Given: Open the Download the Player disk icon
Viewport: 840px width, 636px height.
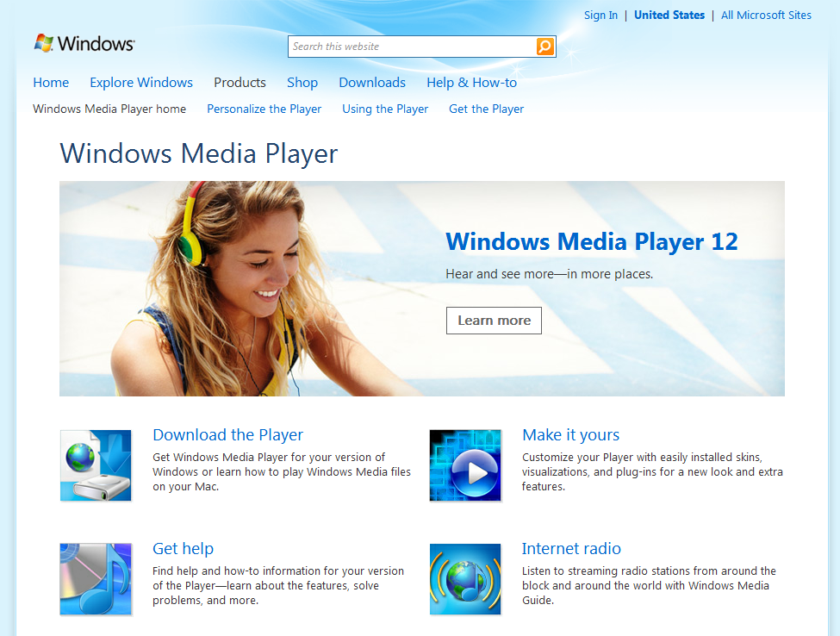Looking at the screenshot, I should tap(96, 465).
